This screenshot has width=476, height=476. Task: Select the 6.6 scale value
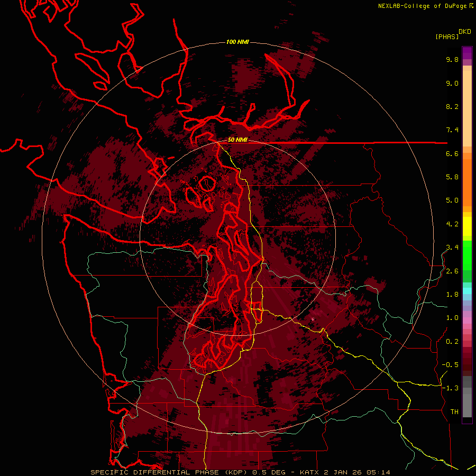pos(452,153)
